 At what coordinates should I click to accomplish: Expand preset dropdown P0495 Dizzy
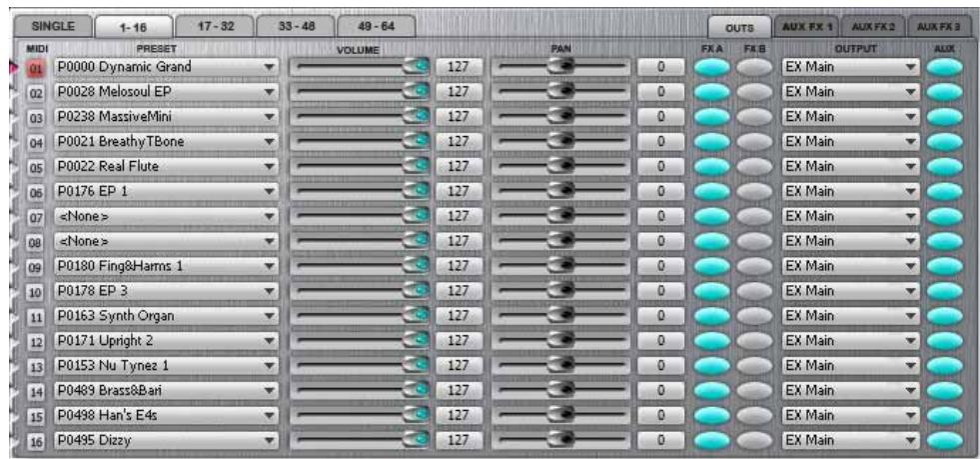(x=166, y=440)
